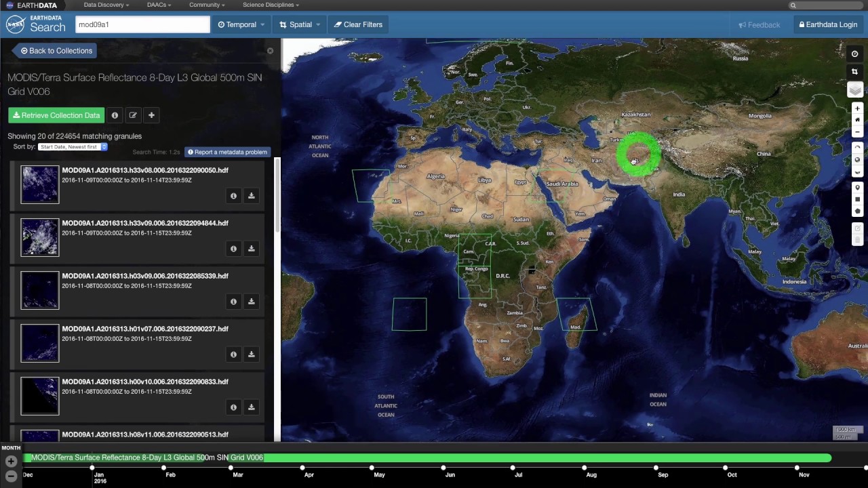Open thumbnail for granule h33v09
Viewport: 868px width, 488px height.
[x=40, y=237]
